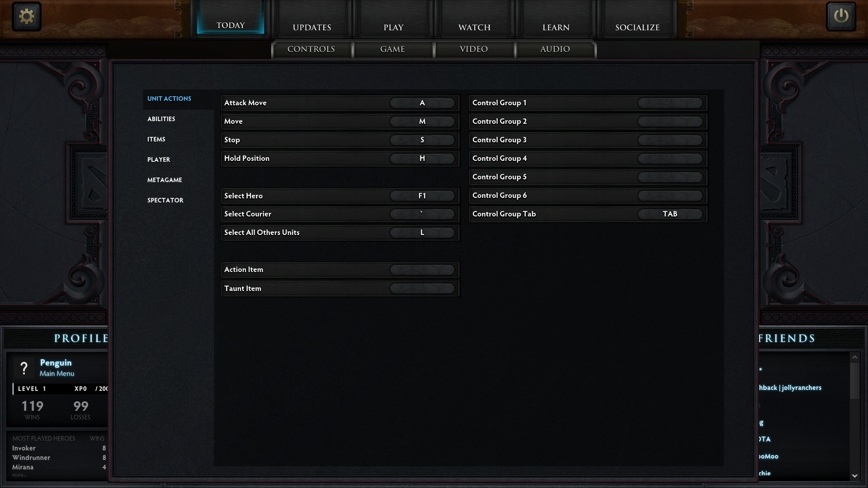The width and height of the screenshot is (868, 488).
Task: Set a key for Control Group 3
Action: point(670,140)
